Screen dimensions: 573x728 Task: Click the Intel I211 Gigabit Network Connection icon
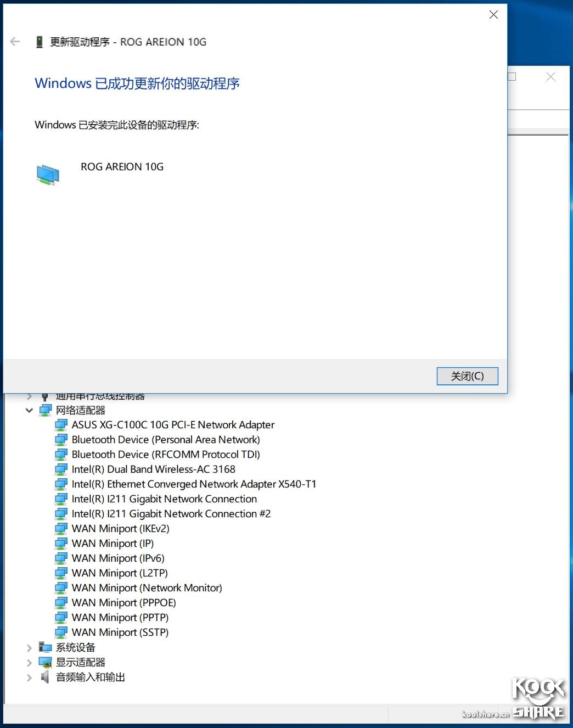[x=61, y=499]
